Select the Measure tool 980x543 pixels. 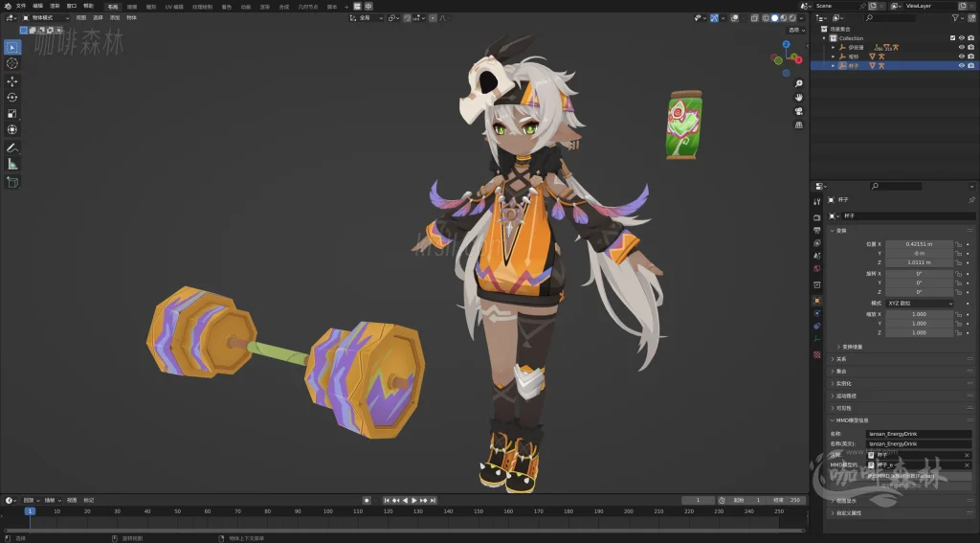(11, 164)
